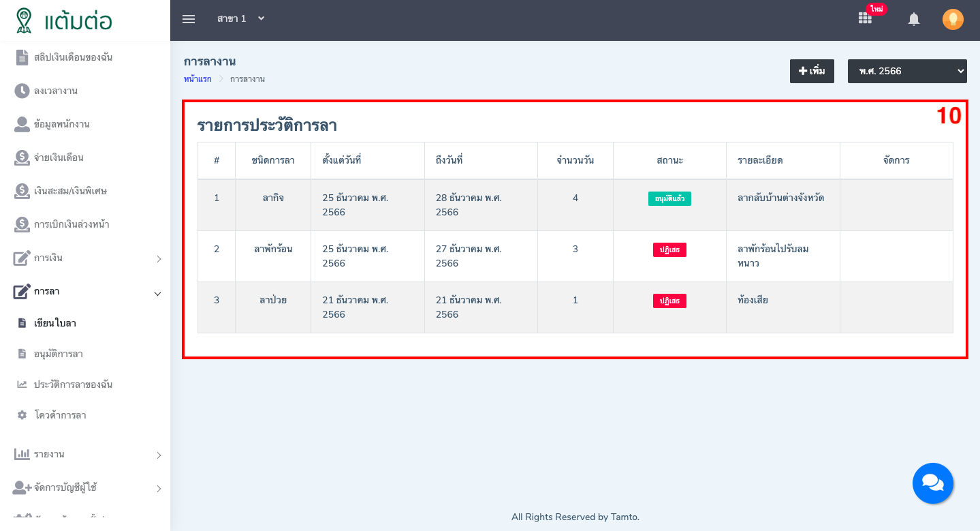
Task: Open the พ.ศ. 2566 year selector
Action: pyautogui.click(x=906, y=71)
